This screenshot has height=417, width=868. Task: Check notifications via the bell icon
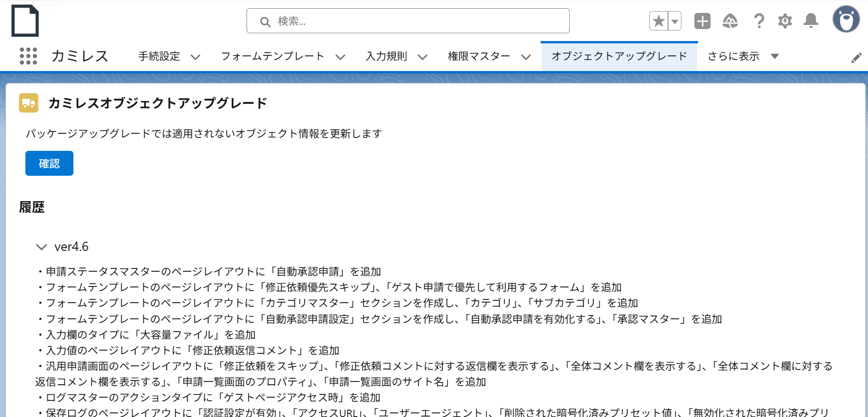(811, 20)
